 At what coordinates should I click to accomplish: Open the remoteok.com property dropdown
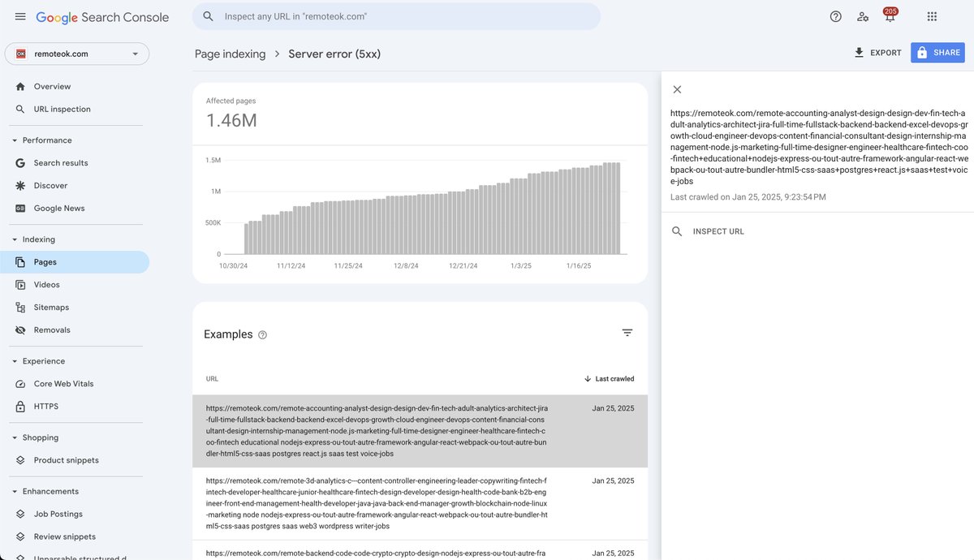[77, 54]
